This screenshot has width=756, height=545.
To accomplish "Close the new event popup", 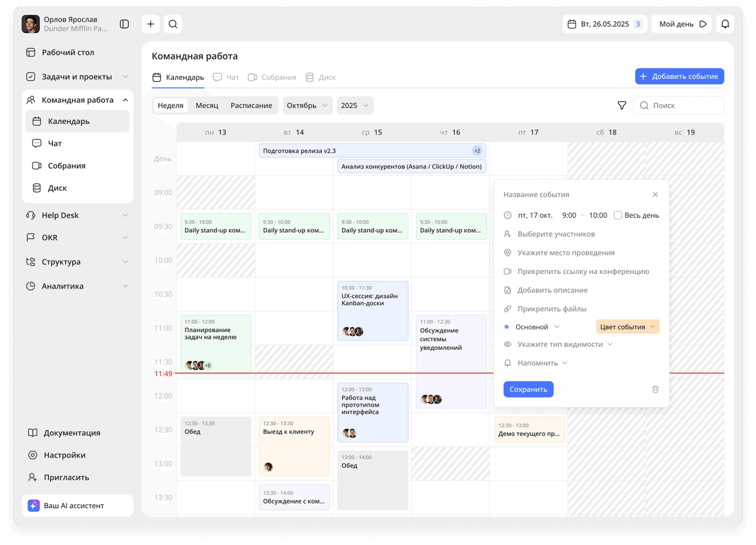I will point(655,194).
